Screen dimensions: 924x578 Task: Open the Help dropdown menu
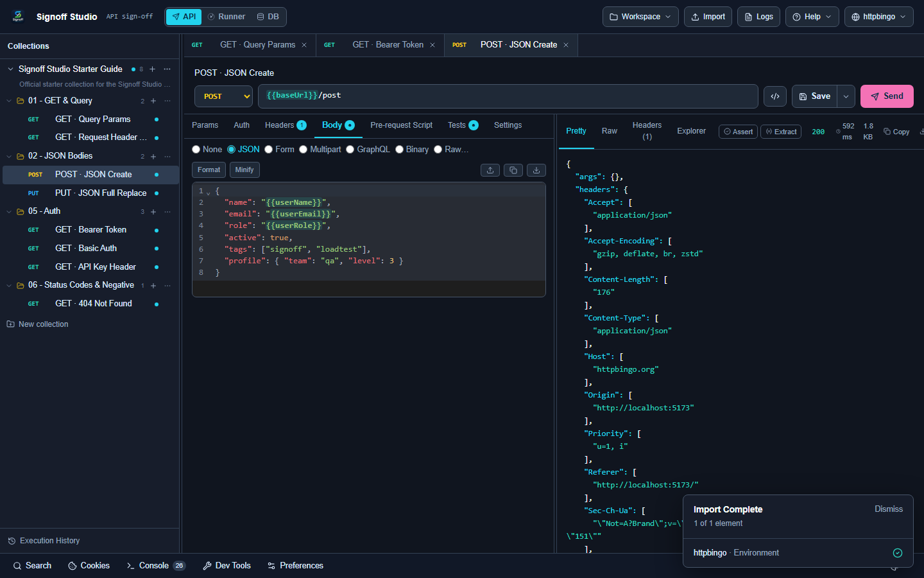coord(812,17)
